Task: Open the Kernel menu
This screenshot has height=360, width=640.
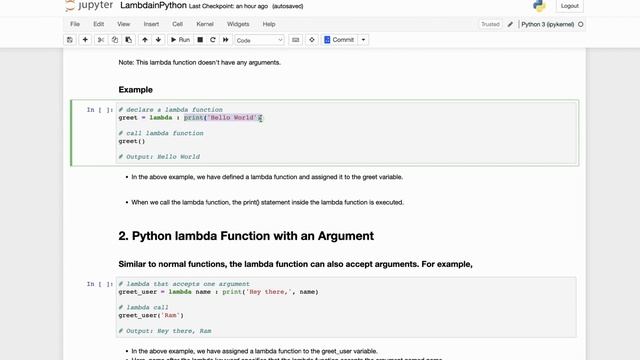Action: pos(205,24)
